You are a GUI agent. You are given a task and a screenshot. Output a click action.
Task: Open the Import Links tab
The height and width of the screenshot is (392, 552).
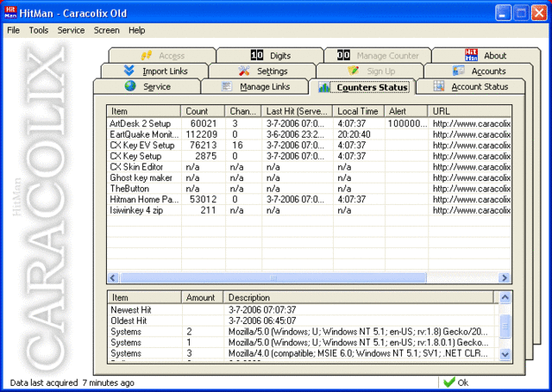(154, 71)
